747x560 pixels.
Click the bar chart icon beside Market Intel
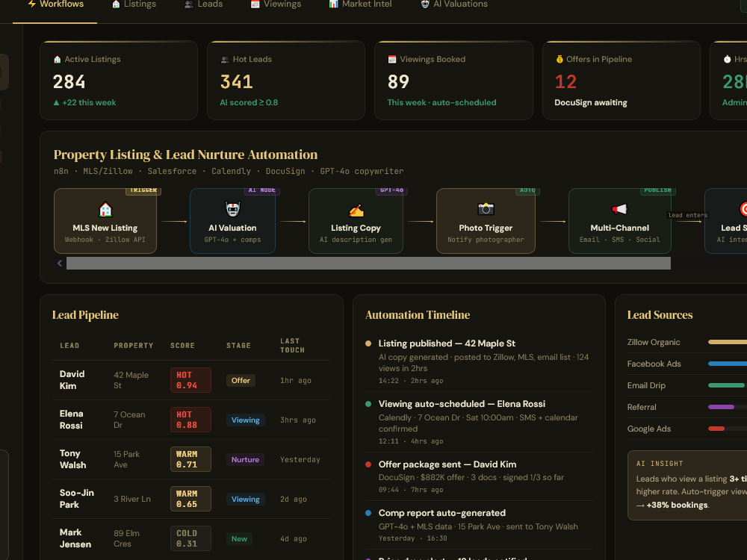tap(333, 4)
